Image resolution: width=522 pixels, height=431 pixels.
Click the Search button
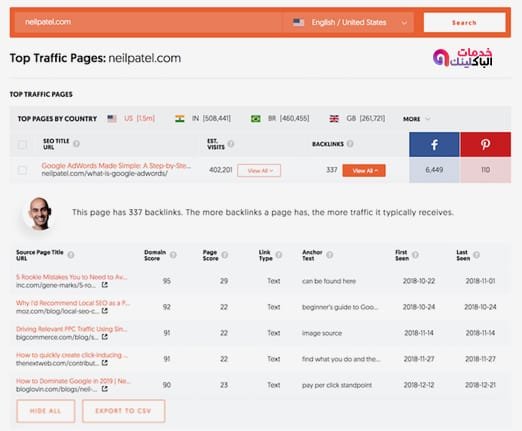coord(464,23)
